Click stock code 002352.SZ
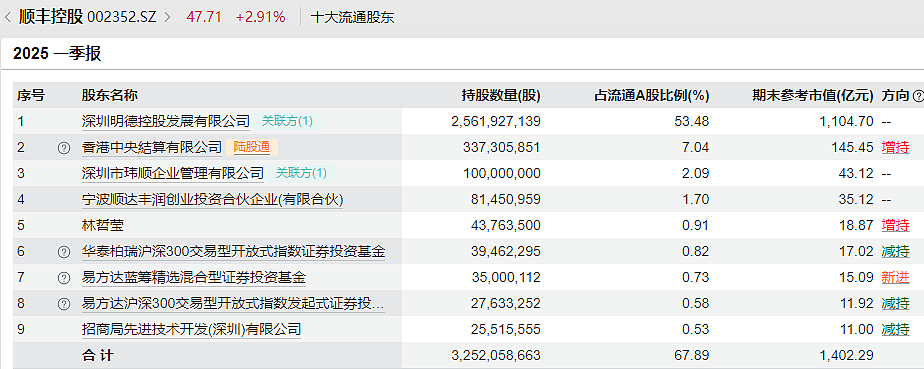 122,18
